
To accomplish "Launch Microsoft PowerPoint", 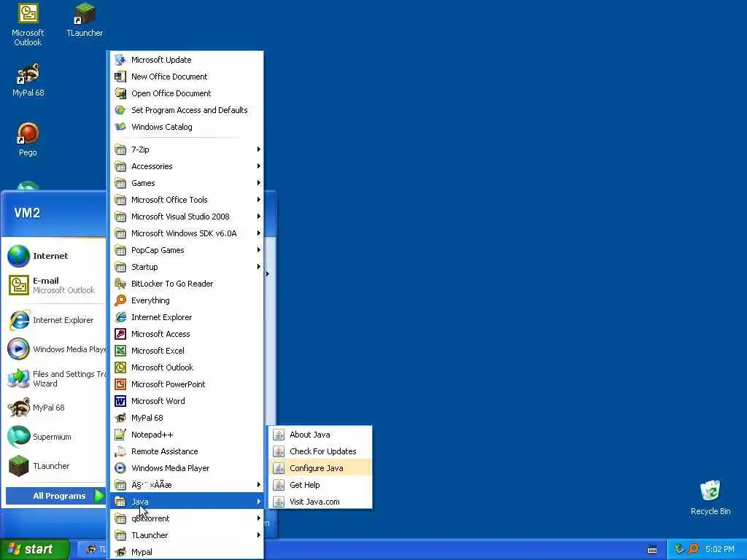I will 186,384.
